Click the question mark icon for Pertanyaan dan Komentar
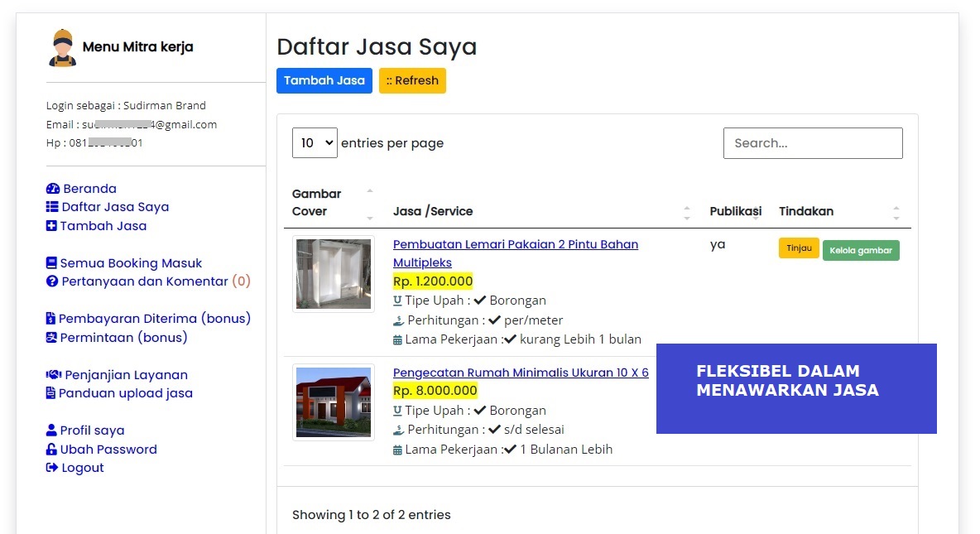This screenshot has height=534, width=980. click(x=52, y=281)
